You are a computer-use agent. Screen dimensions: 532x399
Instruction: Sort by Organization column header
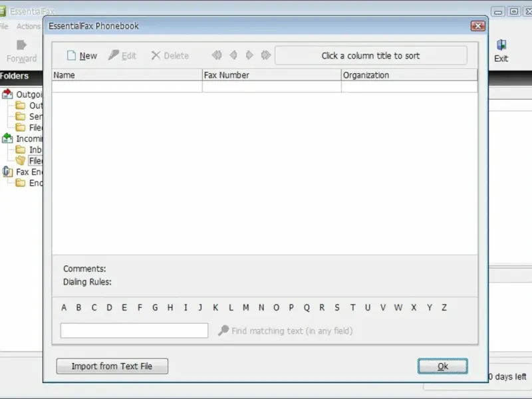[409, 75]
